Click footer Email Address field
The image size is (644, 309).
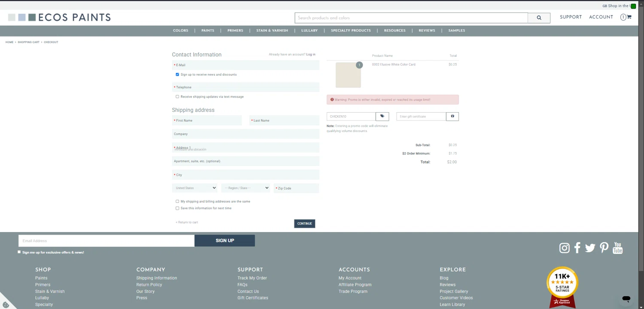pos(106,241)
